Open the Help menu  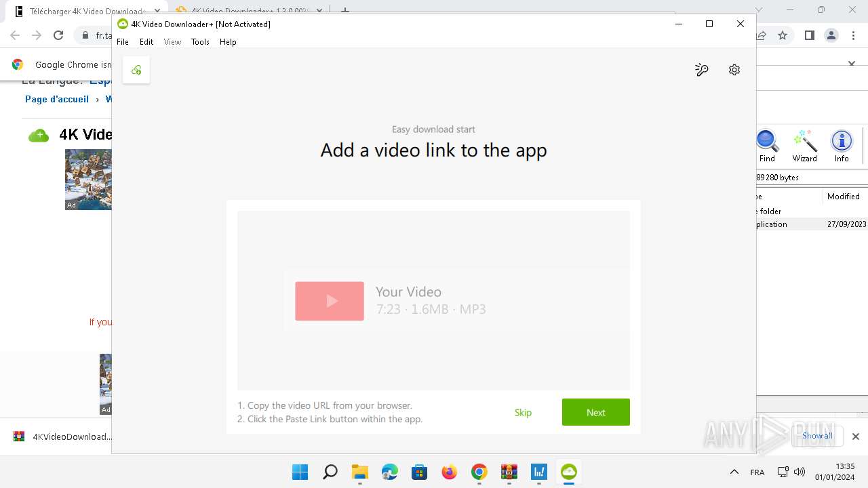228,42
